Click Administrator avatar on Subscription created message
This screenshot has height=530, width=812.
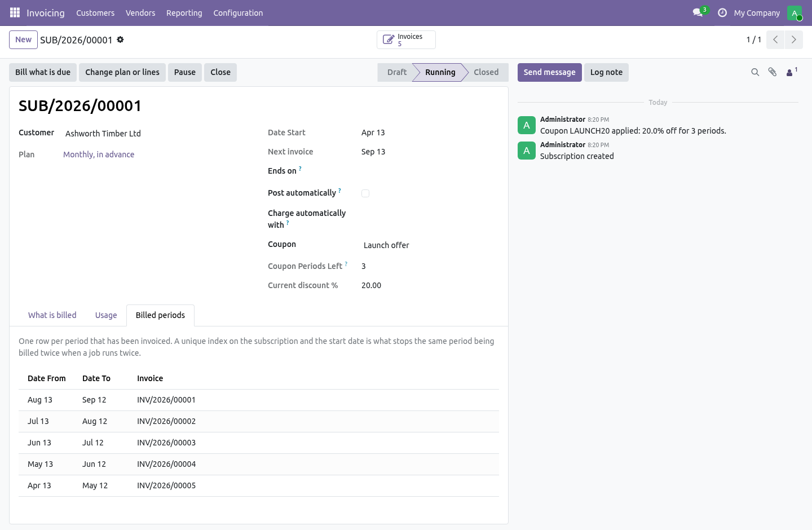527,151
